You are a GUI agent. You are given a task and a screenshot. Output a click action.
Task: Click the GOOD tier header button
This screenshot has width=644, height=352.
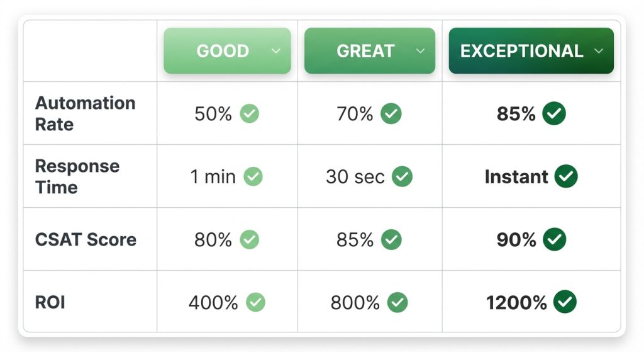[x=223, y=51]
